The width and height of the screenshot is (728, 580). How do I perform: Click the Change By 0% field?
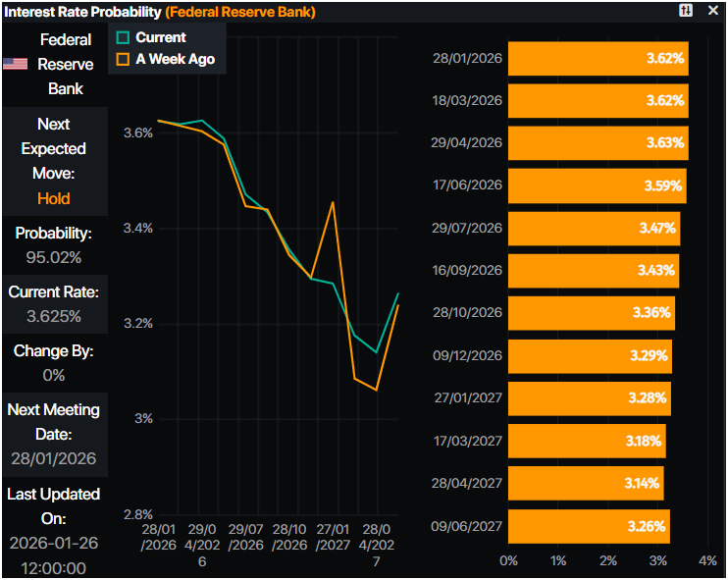pos(54,375)
